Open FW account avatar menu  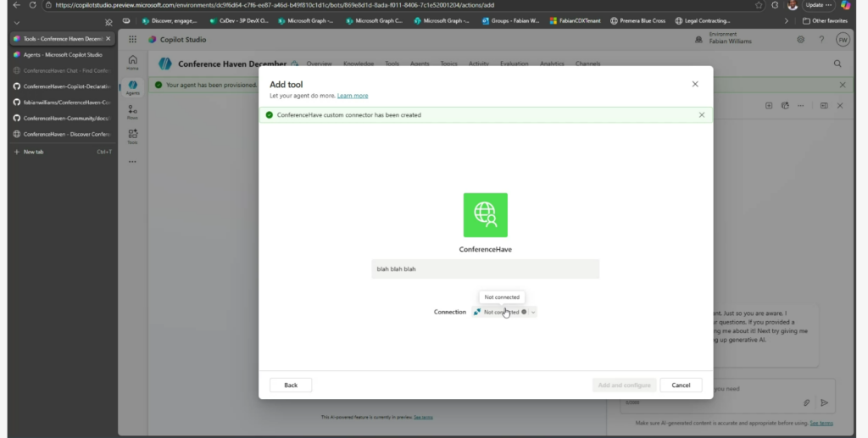[x=843, y=39]
